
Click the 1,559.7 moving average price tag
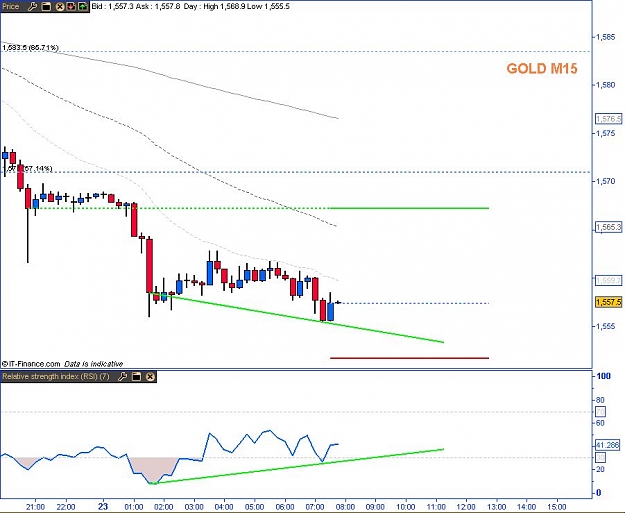point(608,281)
